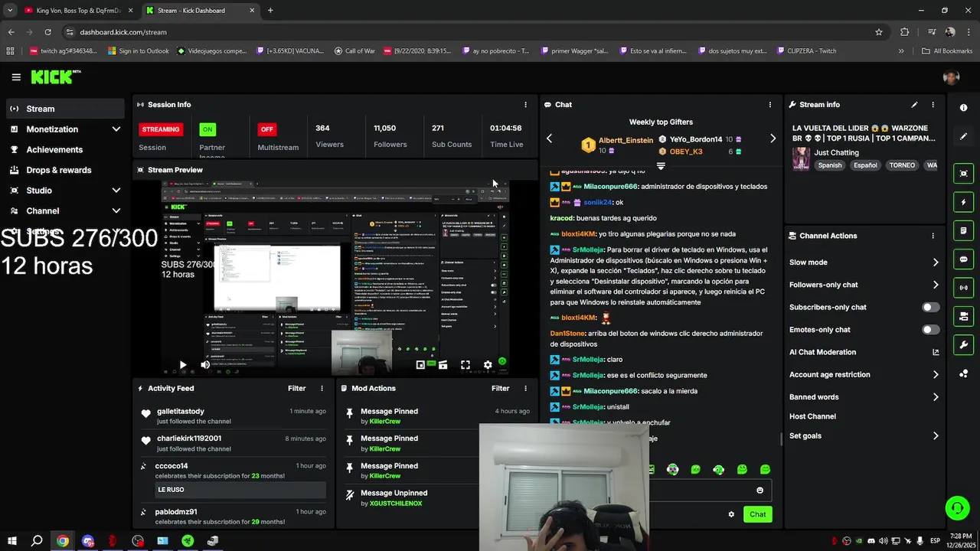This screenshot has height=551, width=980.
Task: Click the Just Chatting category thumbnail
Action: coord(801,158)
